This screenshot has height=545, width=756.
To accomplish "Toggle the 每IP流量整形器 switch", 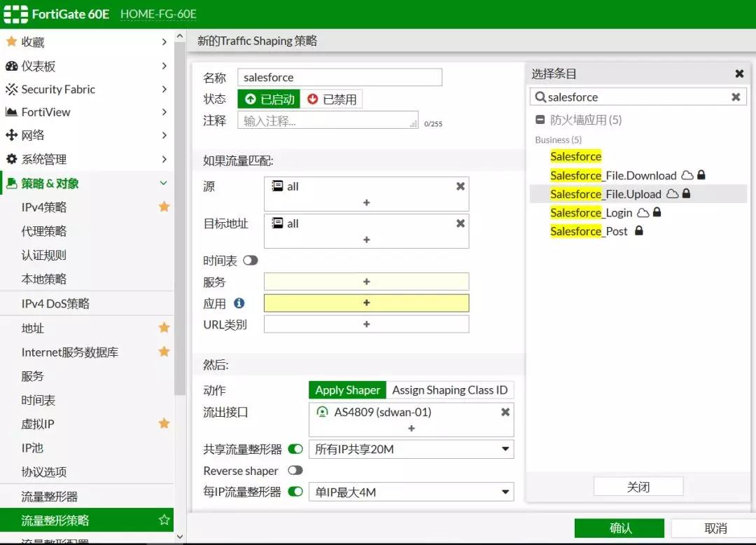I will coord(295,492).
